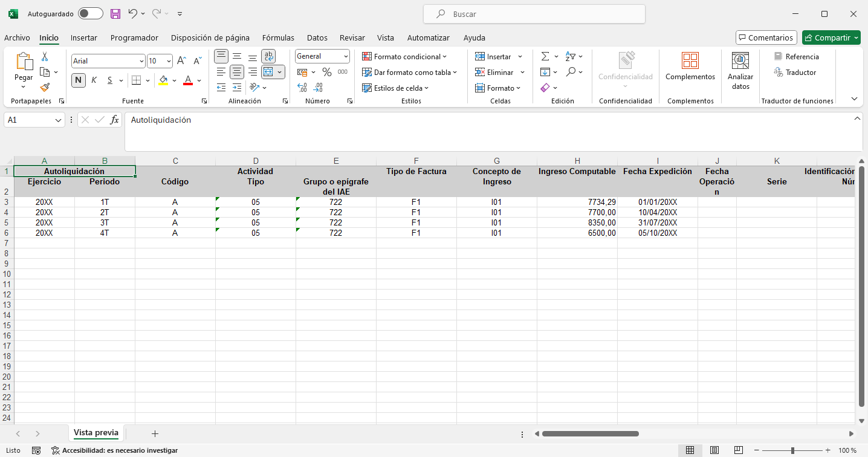Image resolution: width=868 pixels, height=457 pixels.
Task: Click the yellow fill color button
Action: tap(163, 80)
